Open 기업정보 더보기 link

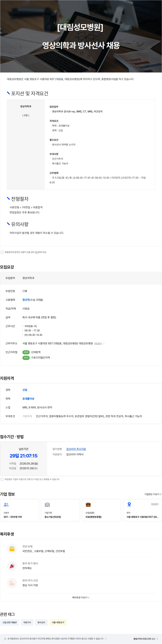[x=153, y=494]
